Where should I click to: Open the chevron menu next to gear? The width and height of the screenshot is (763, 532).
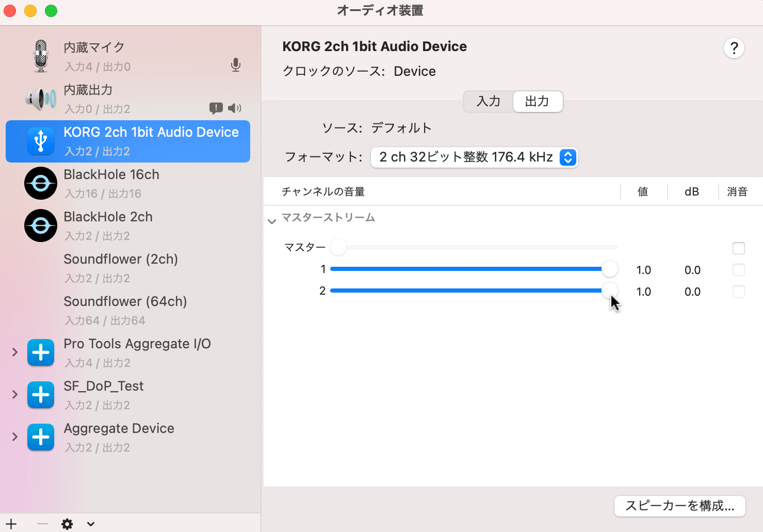91,524
